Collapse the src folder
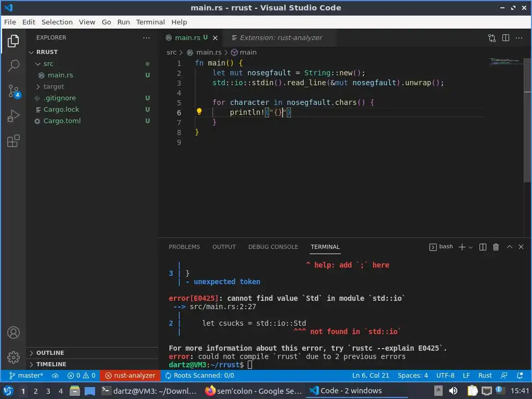 [92, 64]
